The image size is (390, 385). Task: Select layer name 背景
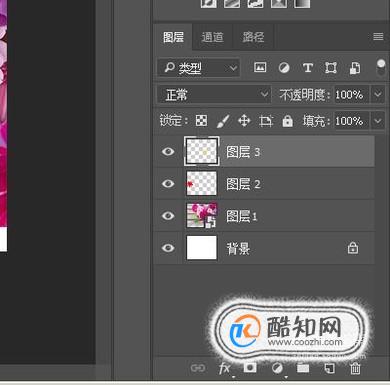pos(238,249)
